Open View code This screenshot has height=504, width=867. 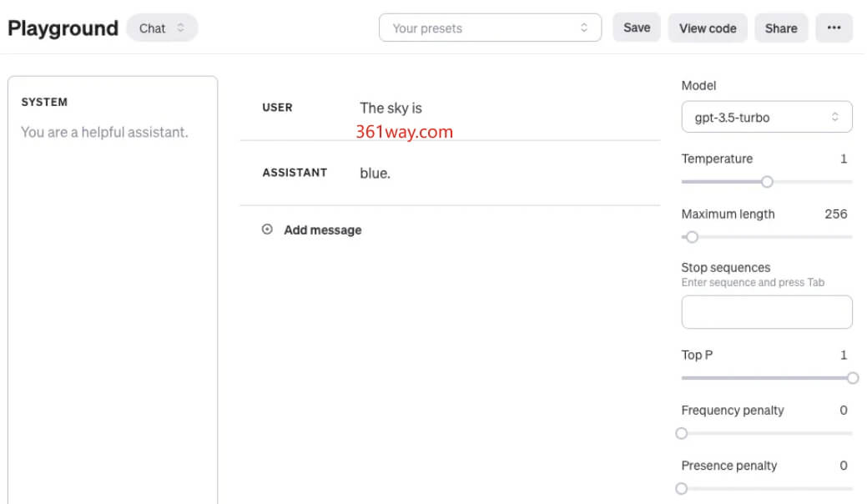707,28
